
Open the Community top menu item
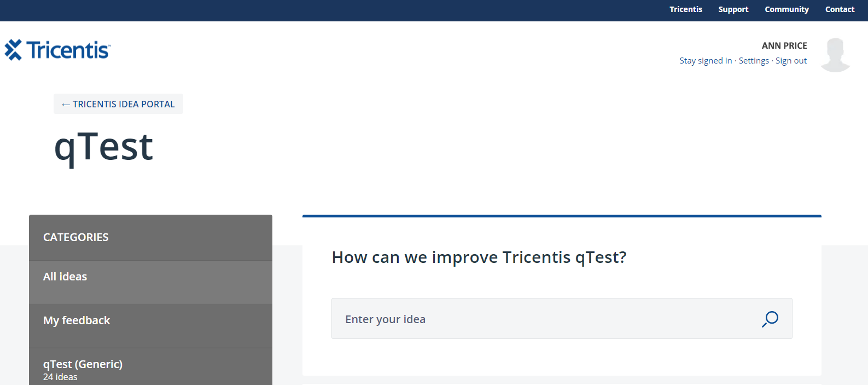[787, 9]
